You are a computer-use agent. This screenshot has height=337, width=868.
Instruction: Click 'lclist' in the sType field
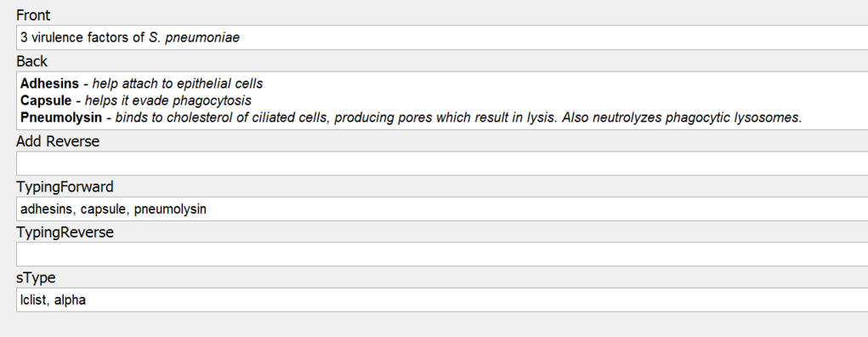pos(34,300)
